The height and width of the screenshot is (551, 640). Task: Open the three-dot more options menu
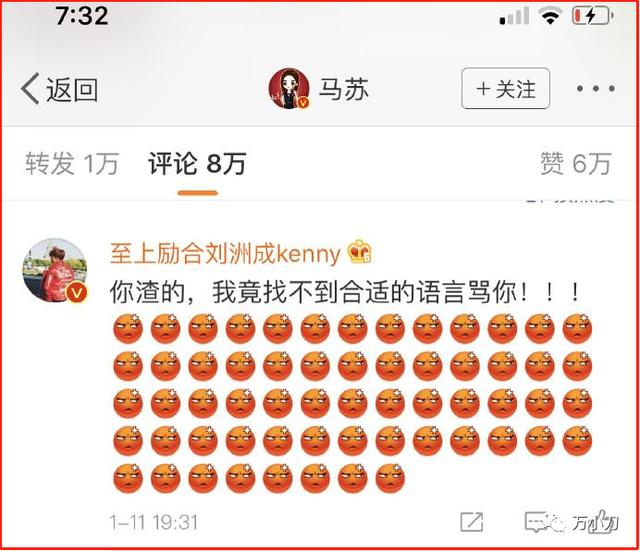tap(596, 88)
